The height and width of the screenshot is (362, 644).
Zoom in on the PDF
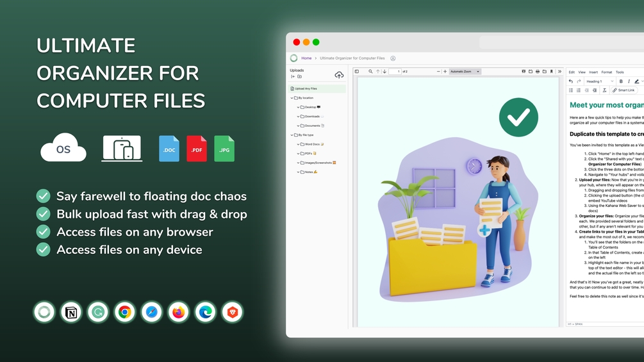[x=445, y=71]
